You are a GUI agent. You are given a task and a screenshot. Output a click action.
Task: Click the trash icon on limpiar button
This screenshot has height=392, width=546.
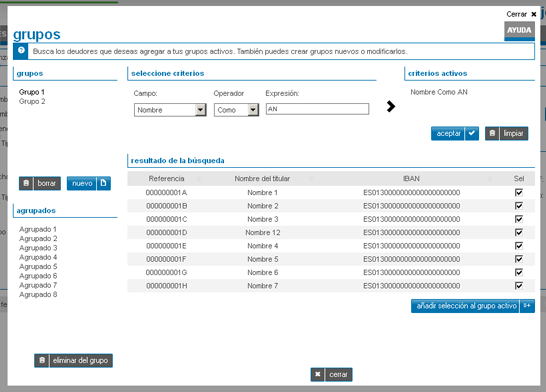coord(492,133)
